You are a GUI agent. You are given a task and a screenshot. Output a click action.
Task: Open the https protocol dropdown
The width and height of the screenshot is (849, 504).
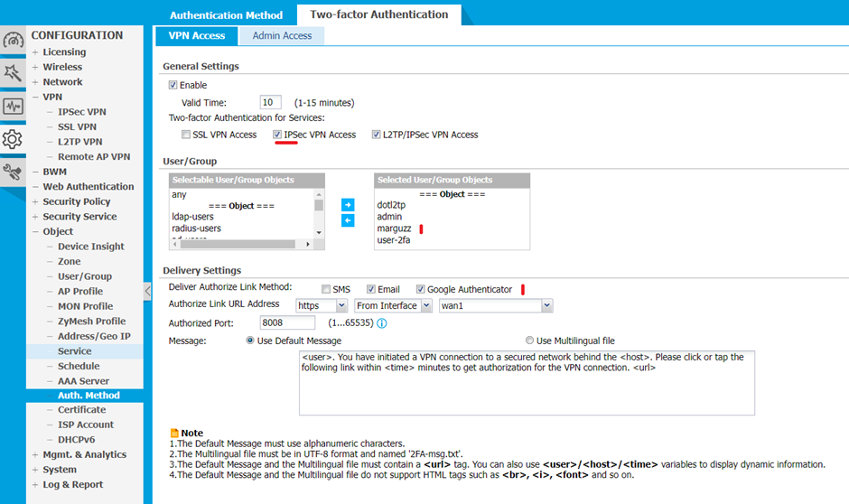pyautogui.click(x=322, y=305)
